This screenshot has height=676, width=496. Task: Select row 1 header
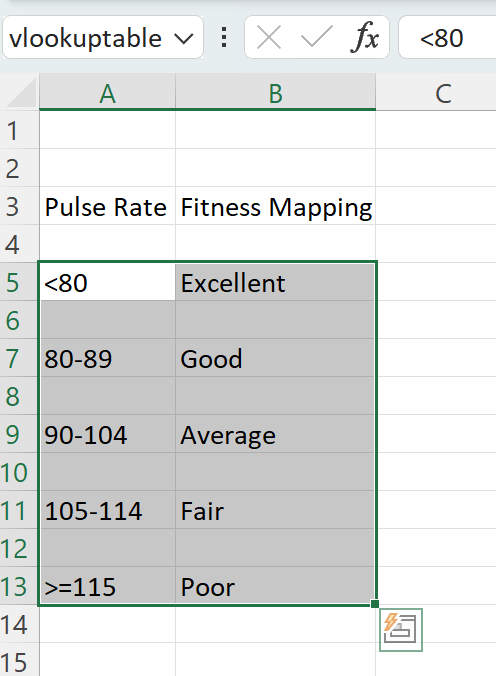click(x=19, y=130)
